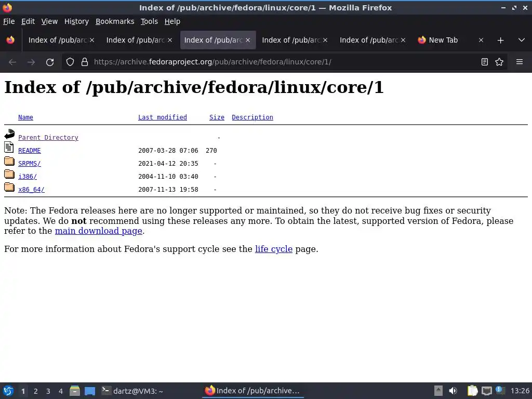Click the README file icon
The image size is (532, 399).
point(9,147)
